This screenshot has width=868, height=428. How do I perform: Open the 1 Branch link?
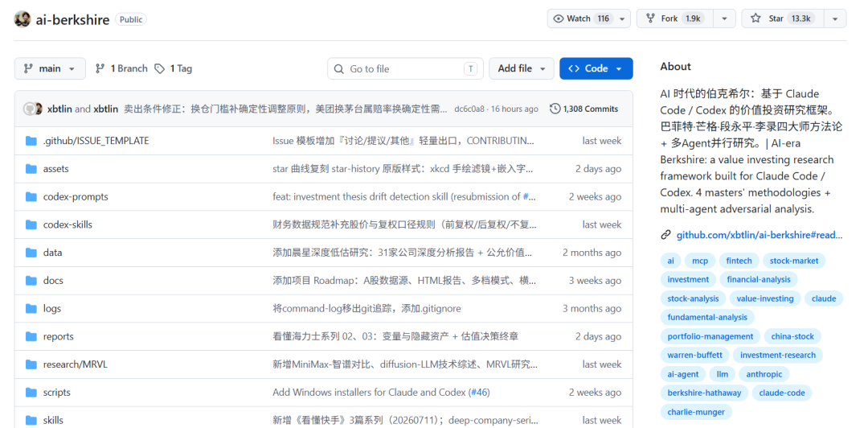click(121, 68)
